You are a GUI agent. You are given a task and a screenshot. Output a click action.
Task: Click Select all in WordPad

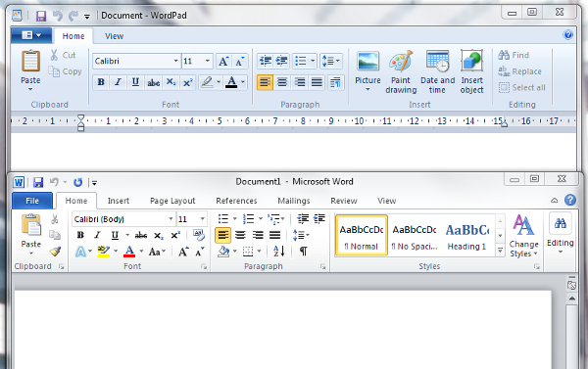pos(522,88)
